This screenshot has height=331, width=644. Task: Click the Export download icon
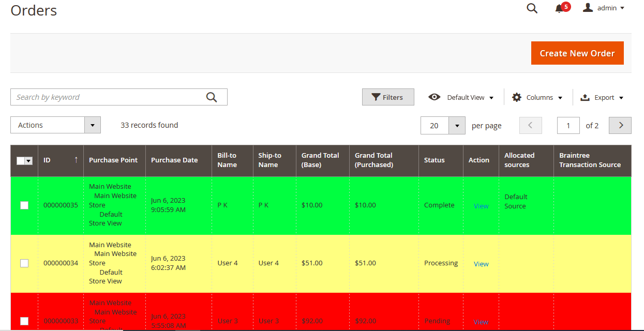[x=585, y=97]
